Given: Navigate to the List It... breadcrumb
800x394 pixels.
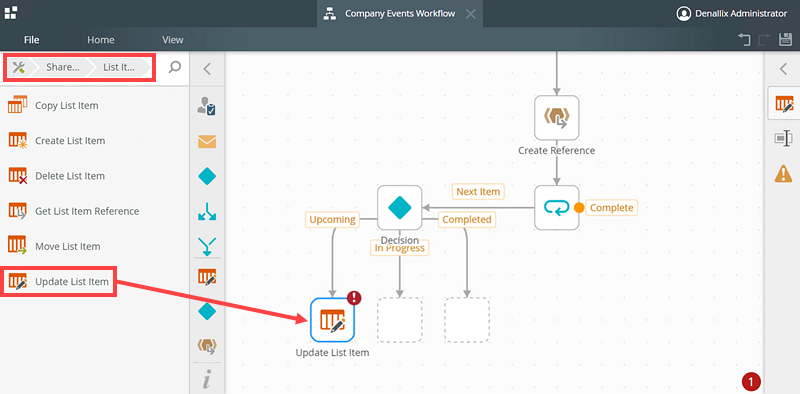Looking at the screenshot, I should point(118,67).
